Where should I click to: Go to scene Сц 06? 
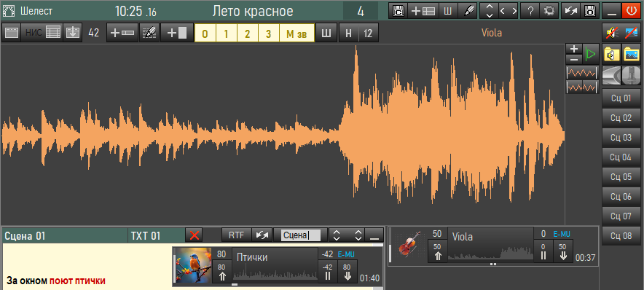[x=621, y=197]
